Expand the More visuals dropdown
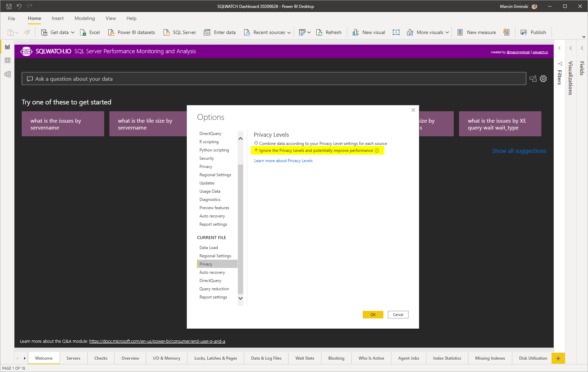Image resolution: width=588 pixels, height=372 pixels. click(447, 32)
